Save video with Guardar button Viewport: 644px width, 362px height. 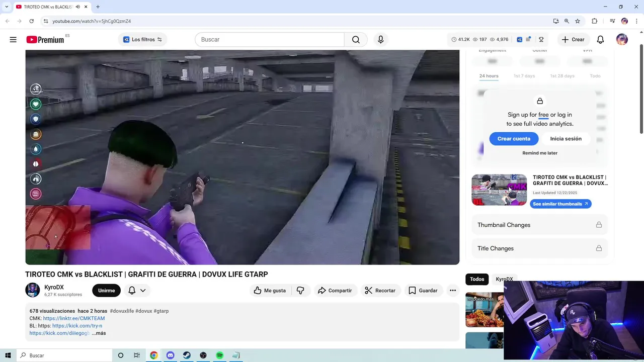[x=423, y=291]
